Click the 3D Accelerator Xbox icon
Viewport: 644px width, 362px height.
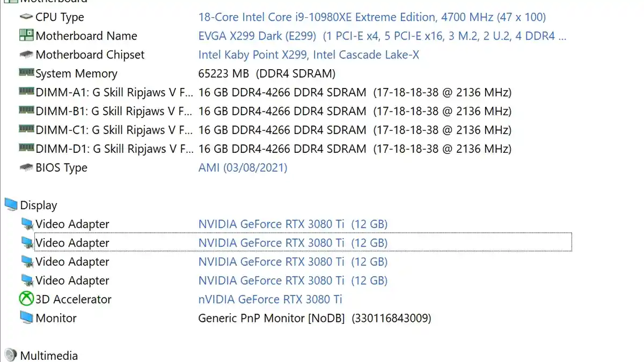[26, 299]
